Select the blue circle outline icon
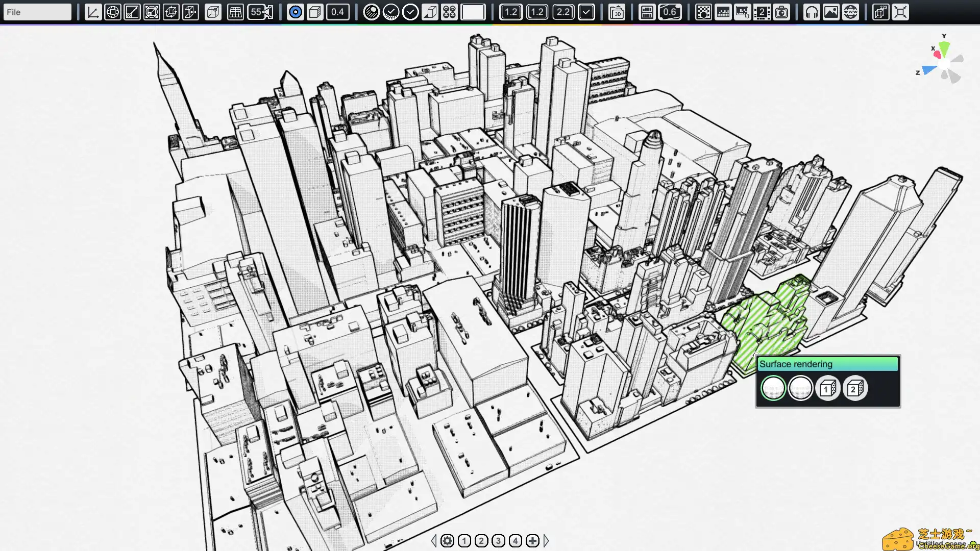The width and height of the screenshot is (980, 551). (x=295, y=12)
